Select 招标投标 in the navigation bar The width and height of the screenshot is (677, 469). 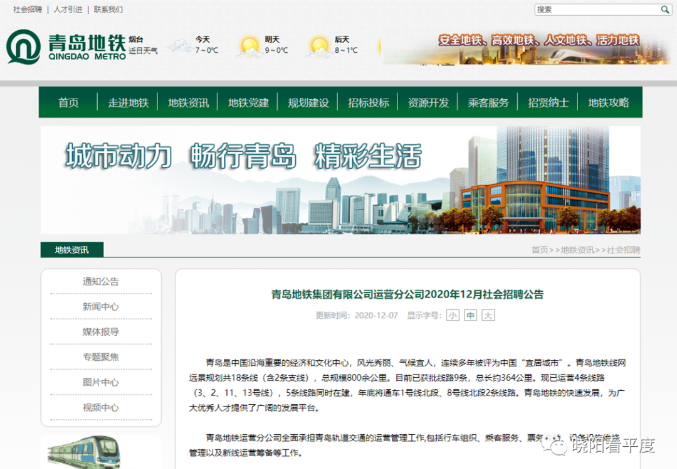click(x=368, y=103)
